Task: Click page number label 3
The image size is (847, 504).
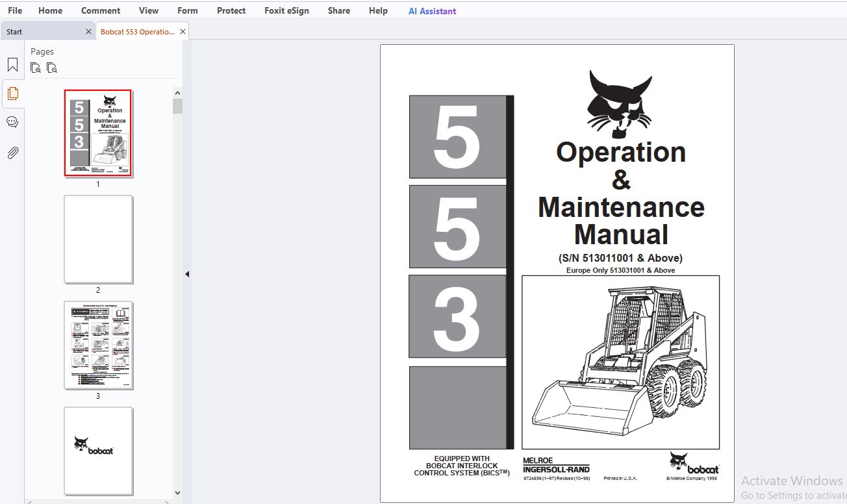Action: point(98,396)
